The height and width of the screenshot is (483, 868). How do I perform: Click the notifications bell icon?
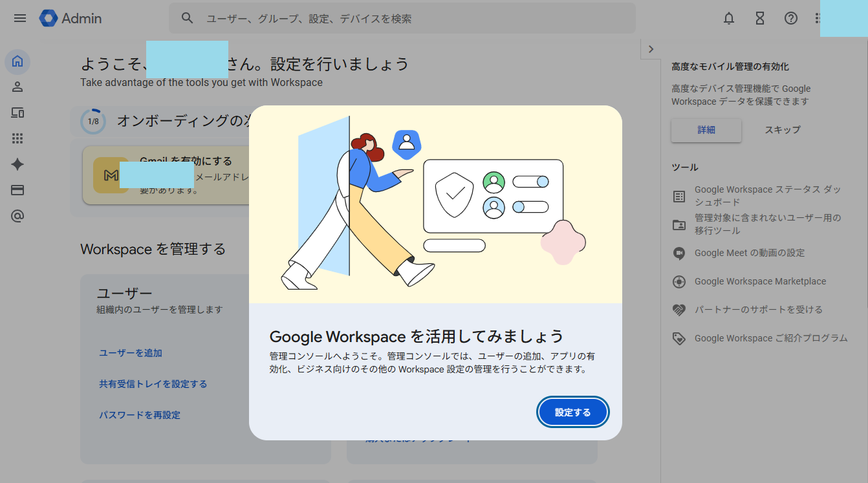(729, 18)
